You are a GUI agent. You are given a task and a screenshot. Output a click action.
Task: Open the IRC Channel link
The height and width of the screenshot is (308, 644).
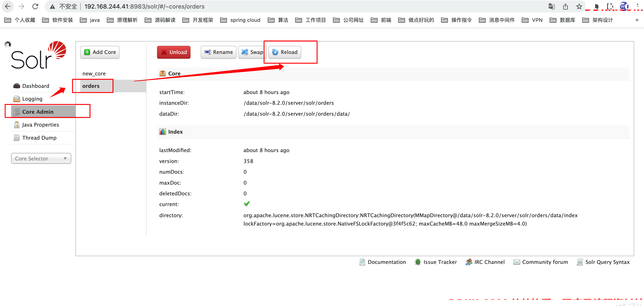click(x=485, y=262)
